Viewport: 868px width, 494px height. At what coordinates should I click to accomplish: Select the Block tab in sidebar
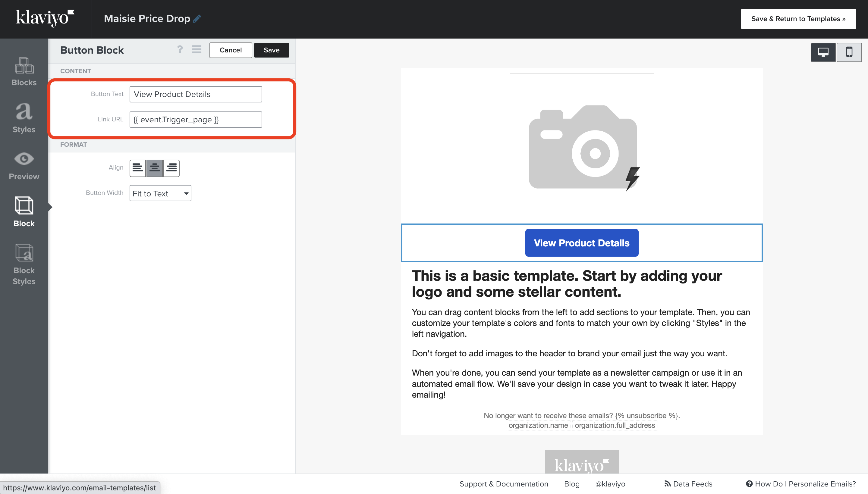pyautogui.click(x=24, y=212)
